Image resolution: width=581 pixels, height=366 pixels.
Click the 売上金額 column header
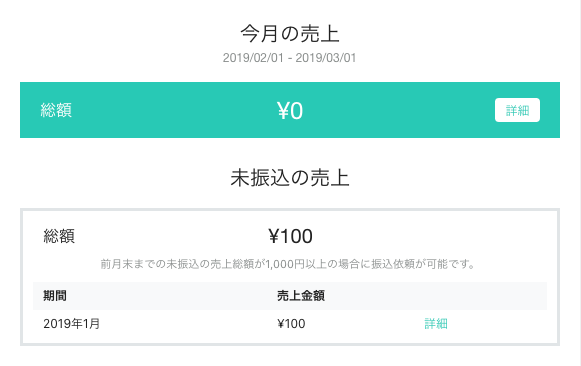coord(301,296)
